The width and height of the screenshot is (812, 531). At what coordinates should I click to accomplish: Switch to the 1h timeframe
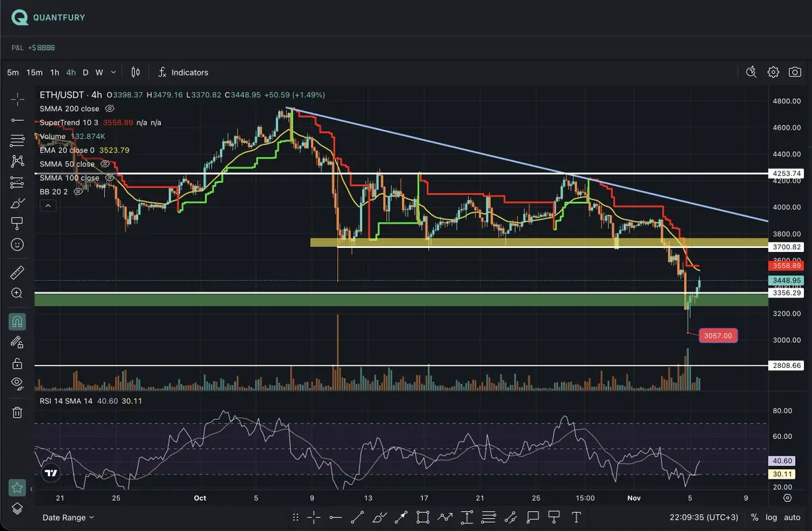(55, 72)
